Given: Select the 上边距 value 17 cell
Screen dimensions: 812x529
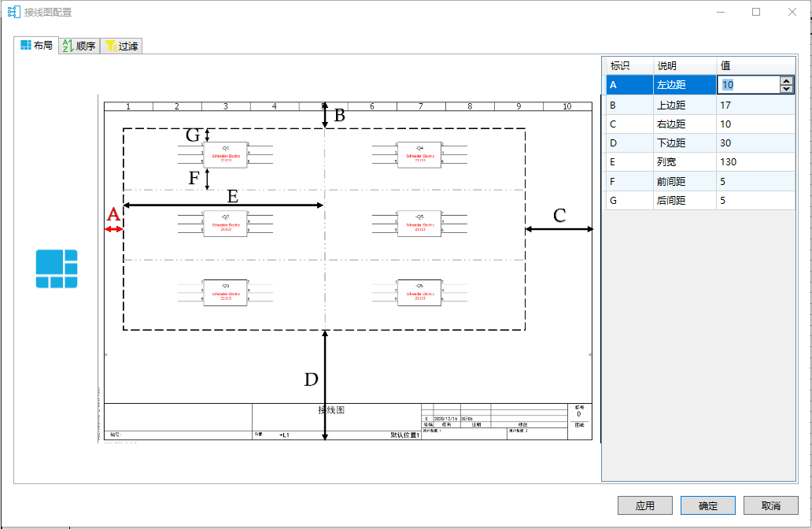Looking at the screenshot, I should pyautogui.click(x=755, y=105).
